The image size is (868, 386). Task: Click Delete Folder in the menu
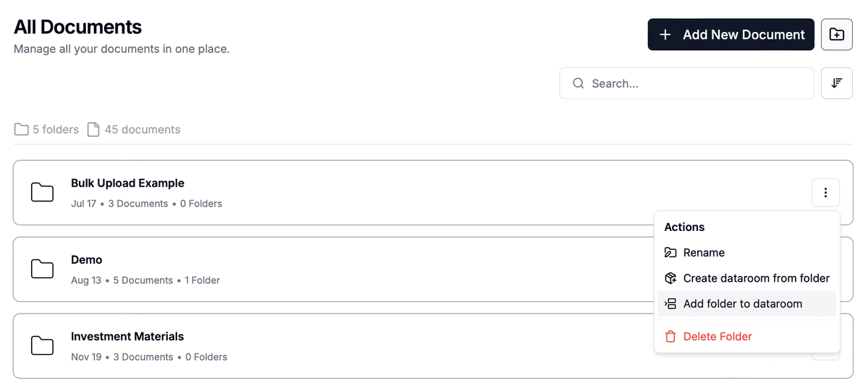(718, 336)
